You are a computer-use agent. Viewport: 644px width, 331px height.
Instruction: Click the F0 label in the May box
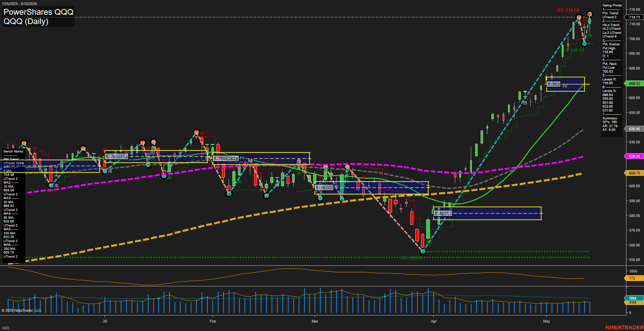(565, 87)
